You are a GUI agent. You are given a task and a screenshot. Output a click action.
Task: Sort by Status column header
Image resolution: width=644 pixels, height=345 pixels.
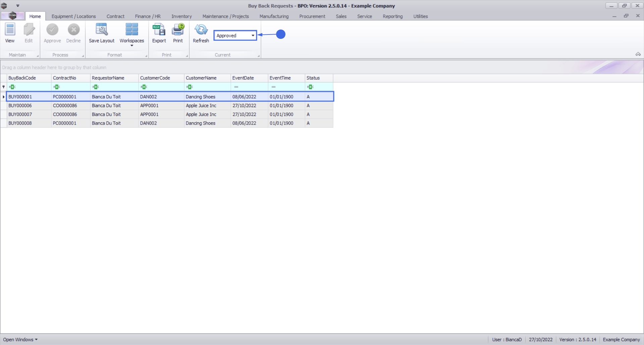coord(319,78)
